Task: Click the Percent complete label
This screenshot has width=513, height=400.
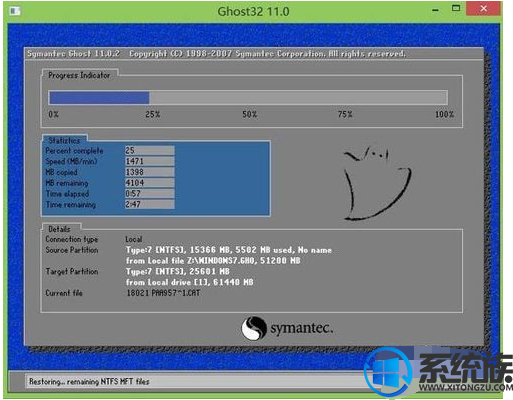Action: 74,151
